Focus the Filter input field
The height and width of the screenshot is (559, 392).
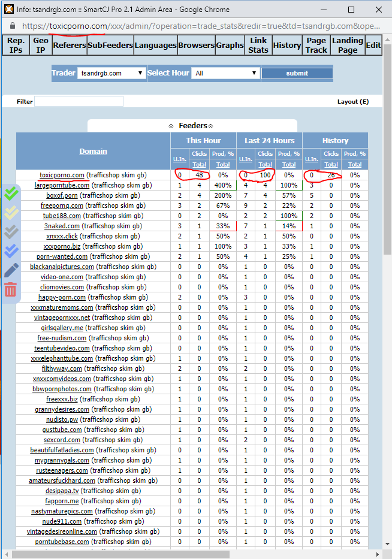click(79, 101)
